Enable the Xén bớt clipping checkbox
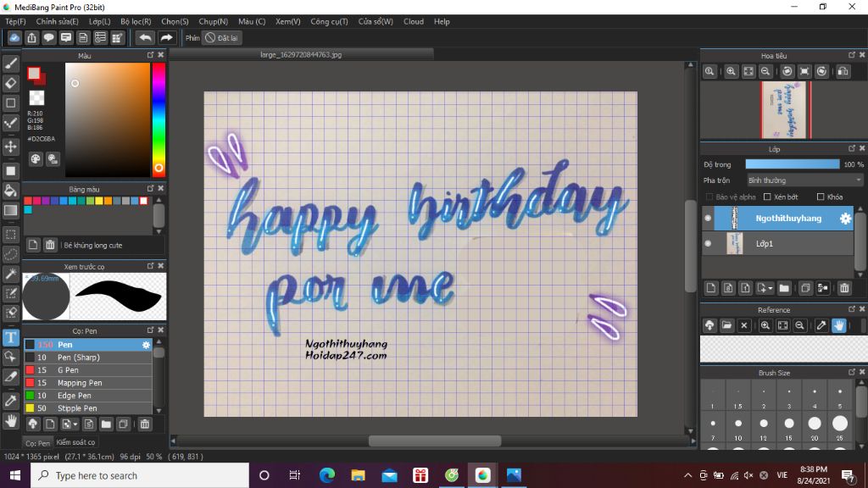Screen dimensions: 868x488 tap(767, 197)
